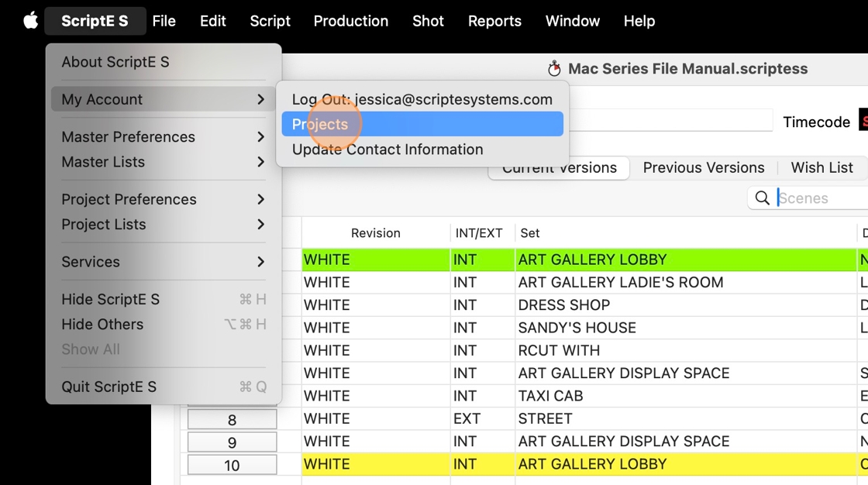Screen dimensions: 868x485
Task: Open the Window menu
Action: [x=573, y=21]
